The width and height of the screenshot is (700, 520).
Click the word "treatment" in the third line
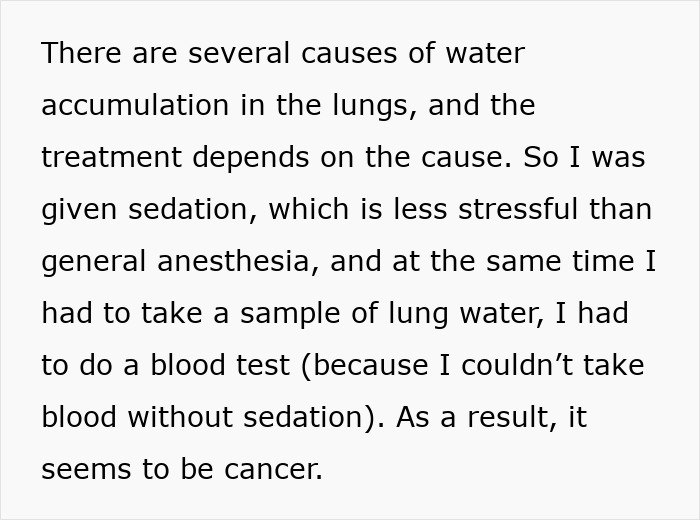click(112, 157)
